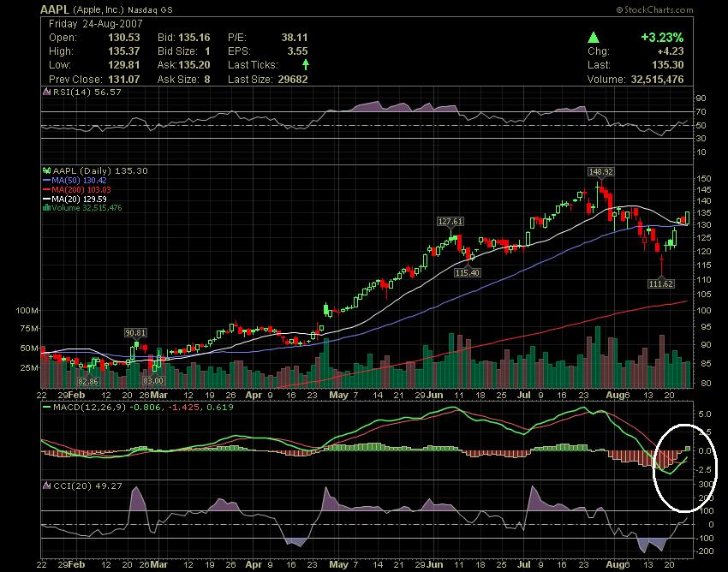This screenshot has width=728, height=572.
Task: Click the Nasdaq GS exchange label
Action: 150,9
